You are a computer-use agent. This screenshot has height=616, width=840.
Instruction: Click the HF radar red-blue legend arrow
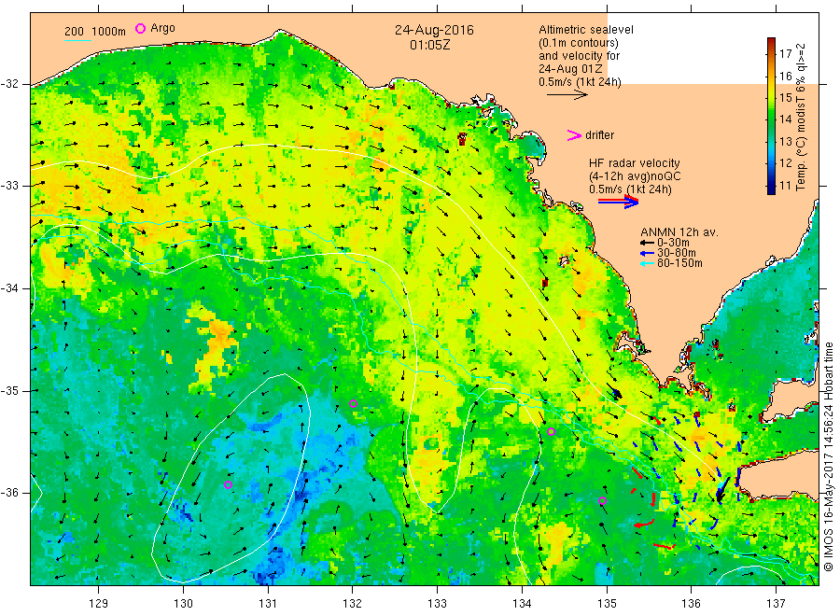click(619, 202)
